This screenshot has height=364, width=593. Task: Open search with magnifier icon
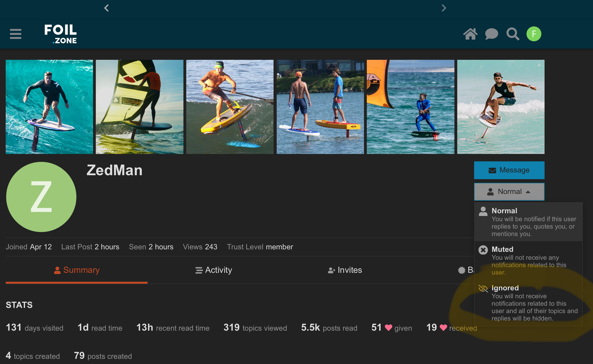(x=513, y=34)
